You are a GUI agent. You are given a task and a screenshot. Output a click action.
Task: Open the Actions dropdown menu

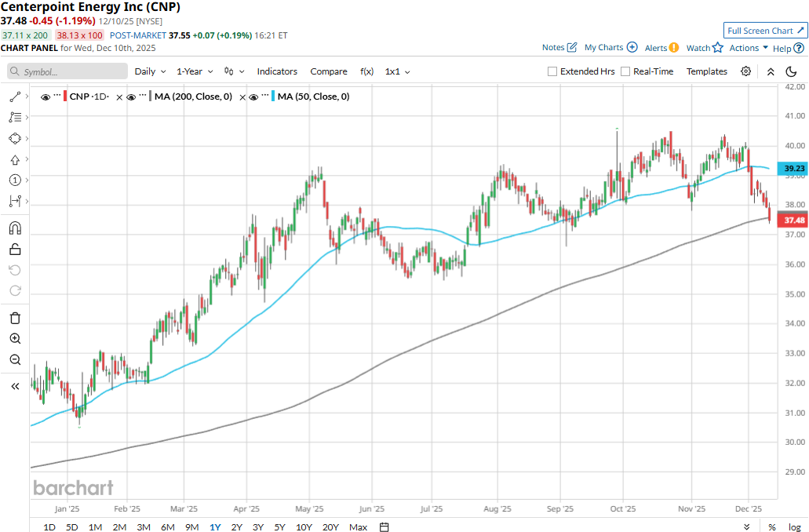[x=748, y=48]
